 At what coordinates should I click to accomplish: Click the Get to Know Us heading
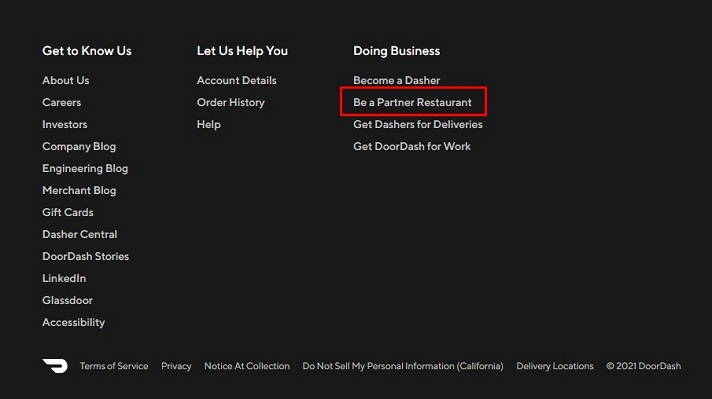coord(87,51)
